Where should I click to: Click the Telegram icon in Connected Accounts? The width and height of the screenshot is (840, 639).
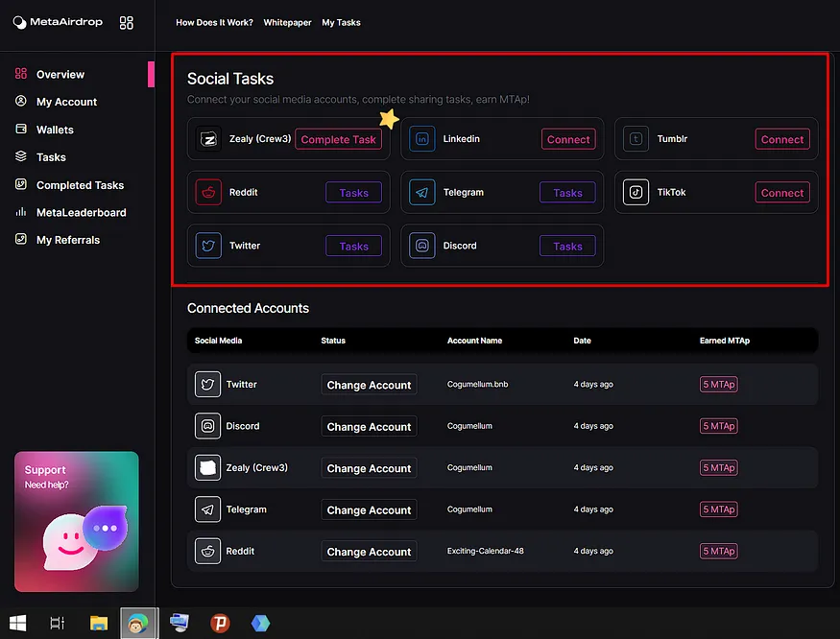208,509
